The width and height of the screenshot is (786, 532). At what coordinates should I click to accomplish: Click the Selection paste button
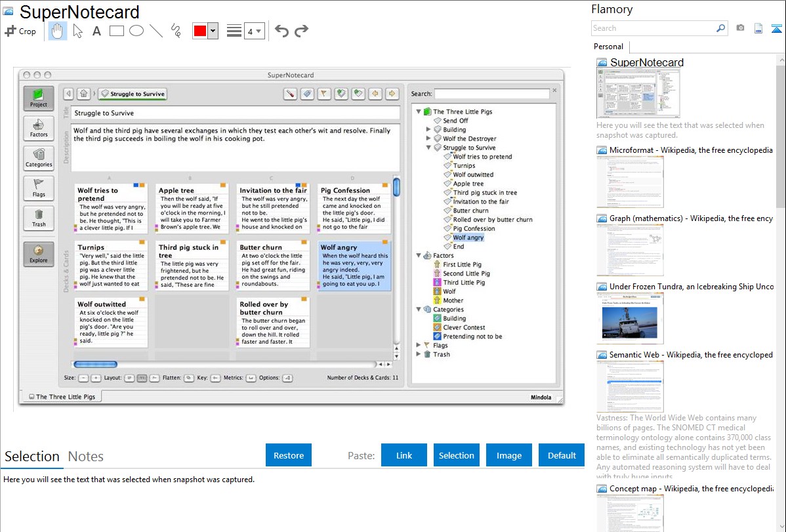tap(457, 455)
